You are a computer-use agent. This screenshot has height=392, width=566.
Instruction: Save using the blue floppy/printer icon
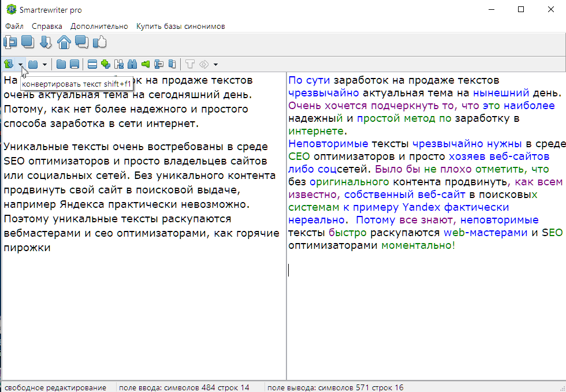point(75,65)
